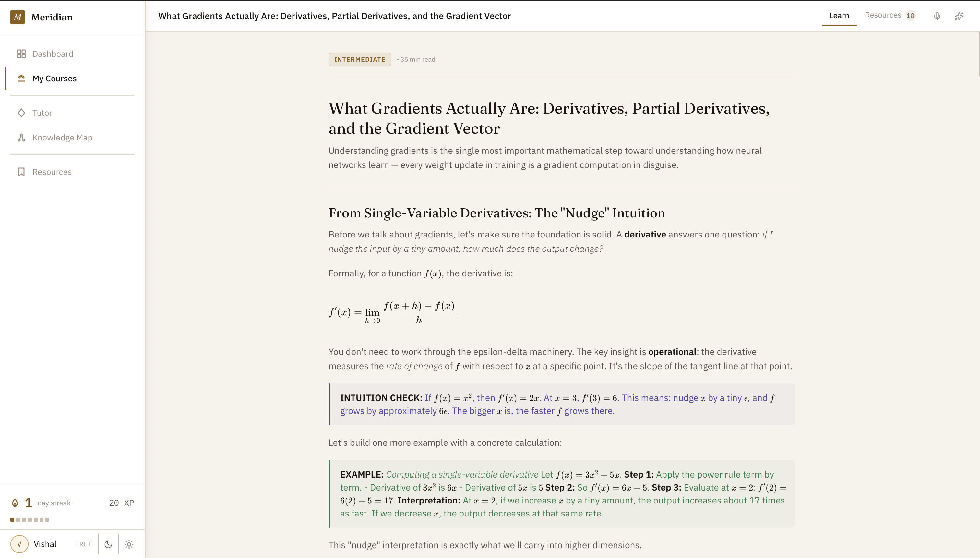Click the EXAMPLE callout box
Image resolution: width=980 pixels, height=558 pixels.
coord(562,494)
